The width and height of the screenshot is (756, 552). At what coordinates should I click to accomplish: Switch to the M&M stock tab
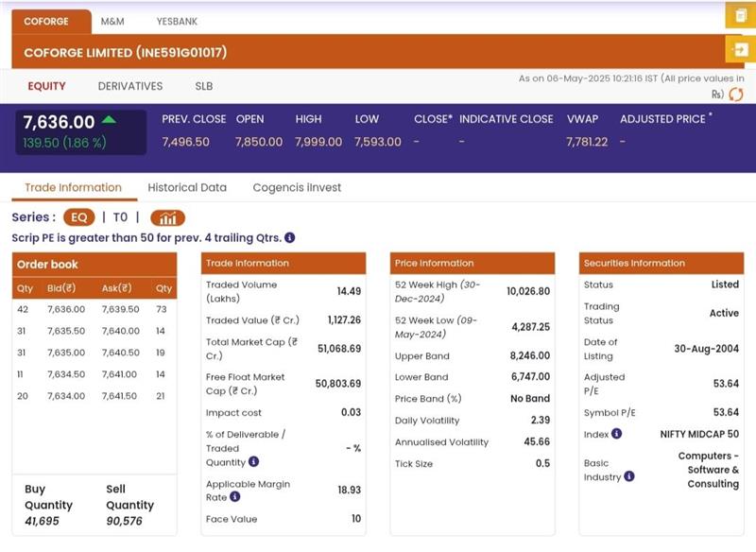pyautogui.click(x=112, y=21)
